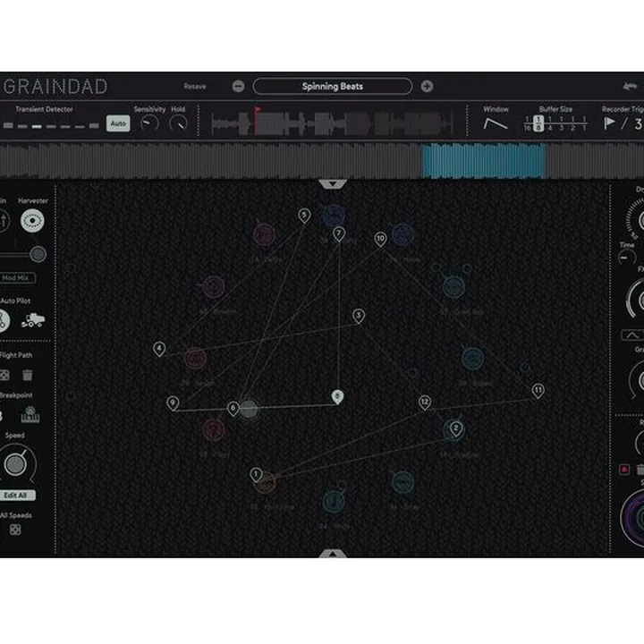Select the 1/2 buffer size
The image size is (644, 644).
pos(572,123)
